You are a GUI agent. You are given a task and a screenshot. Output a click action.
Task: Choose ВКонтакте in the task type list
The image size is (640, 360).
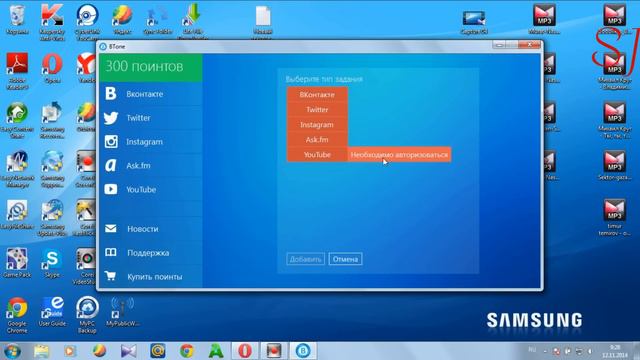click(317, 94)
